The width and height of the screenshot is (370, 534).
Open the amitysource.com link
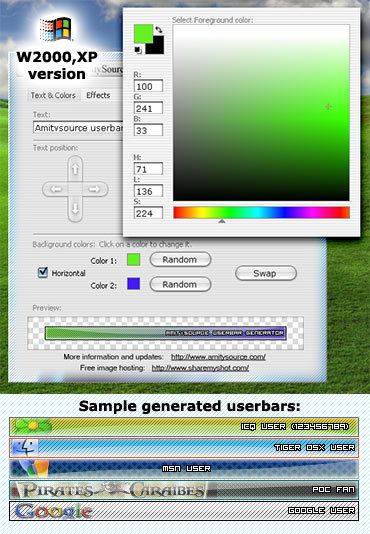pos(218,357)
